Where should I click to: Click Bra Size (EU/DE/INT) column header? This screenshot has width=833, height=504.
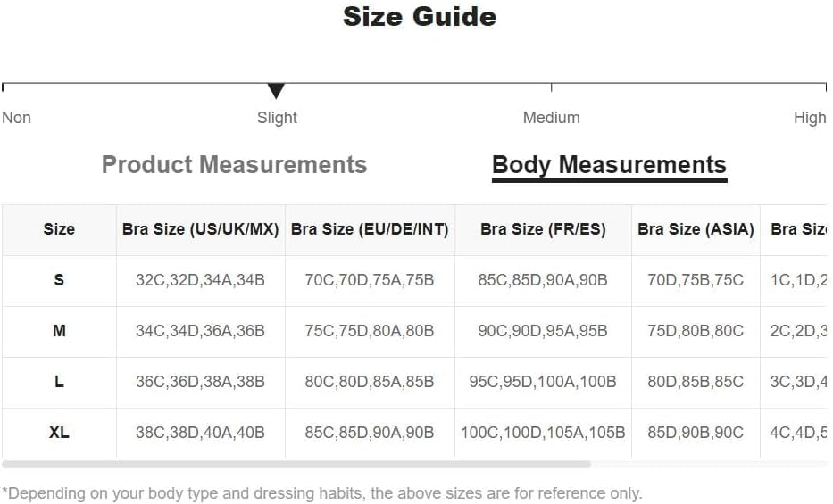(x=370, y=229)
